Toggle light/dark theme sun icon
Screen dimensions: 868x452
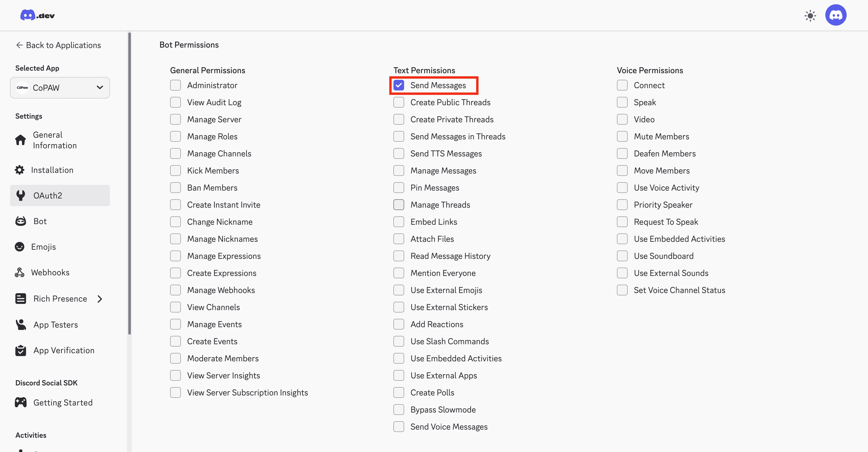(x=810, y=16)
